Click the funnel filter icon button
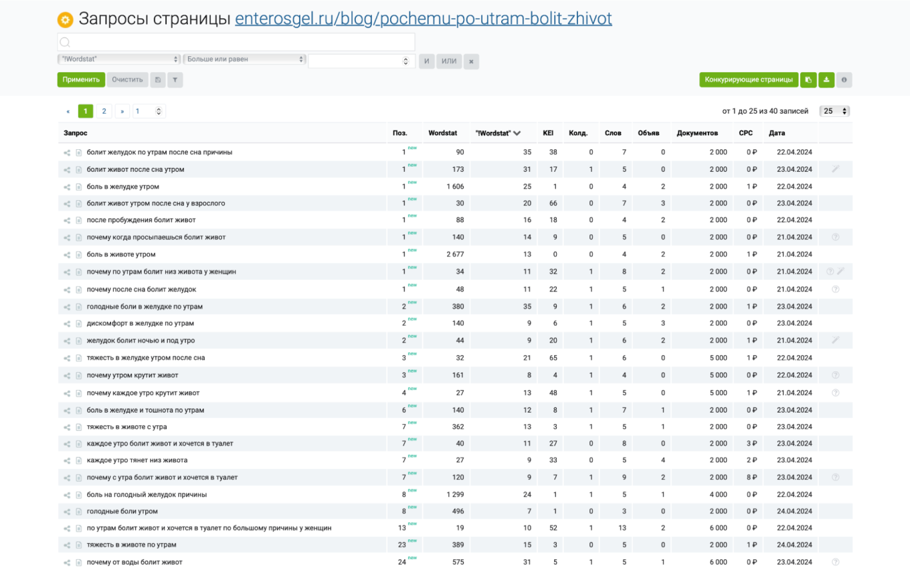 tap(175, 80)
